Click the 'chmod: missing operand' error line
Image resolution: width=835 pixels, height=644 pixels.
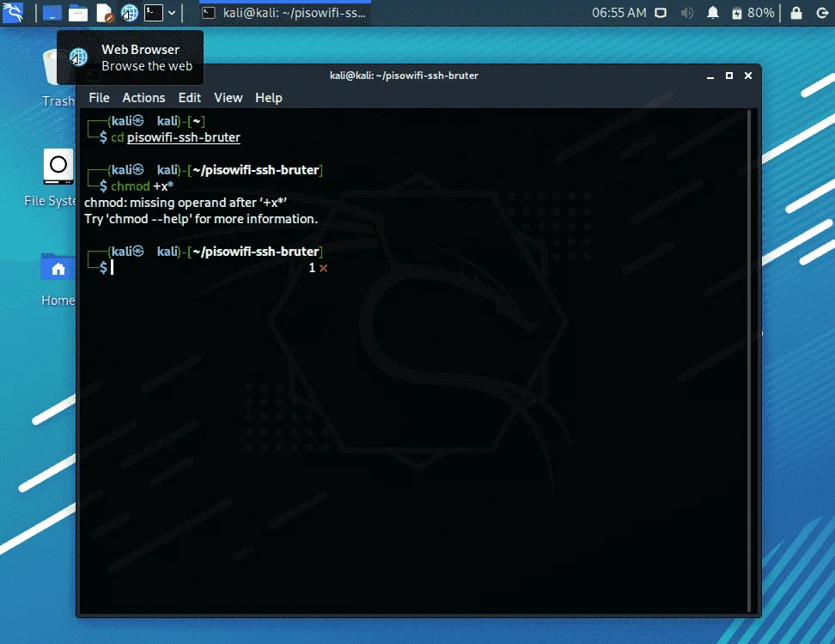coord(186,203)
